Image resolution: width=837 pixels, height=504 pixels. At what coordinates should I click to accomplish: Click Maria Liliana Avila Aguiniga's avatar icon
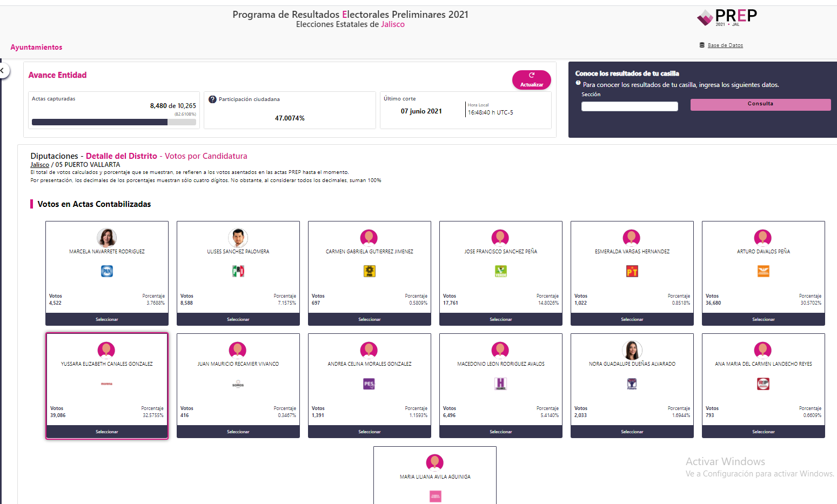pyautogui.click(x=435, y=463)
